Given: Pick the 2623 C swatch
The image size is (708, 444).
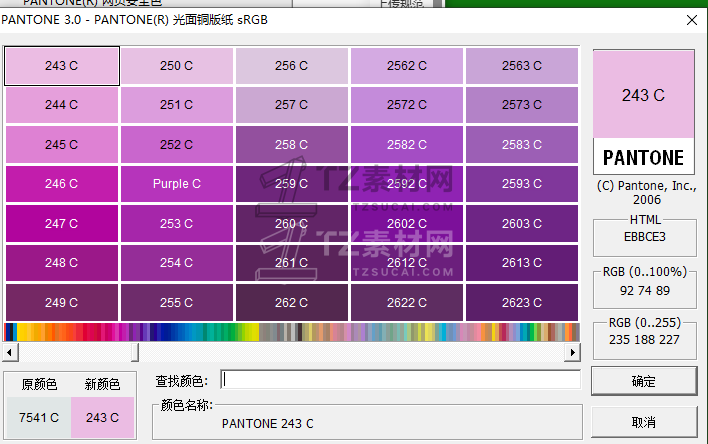Looking at the screenshot, I should tap(522, 303).
